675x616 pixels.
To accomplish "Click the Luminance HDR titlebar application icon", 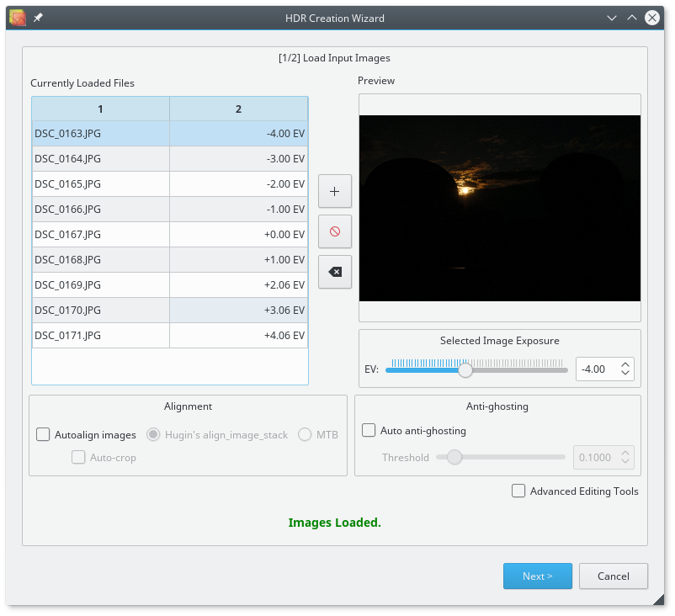I will 16,17.
